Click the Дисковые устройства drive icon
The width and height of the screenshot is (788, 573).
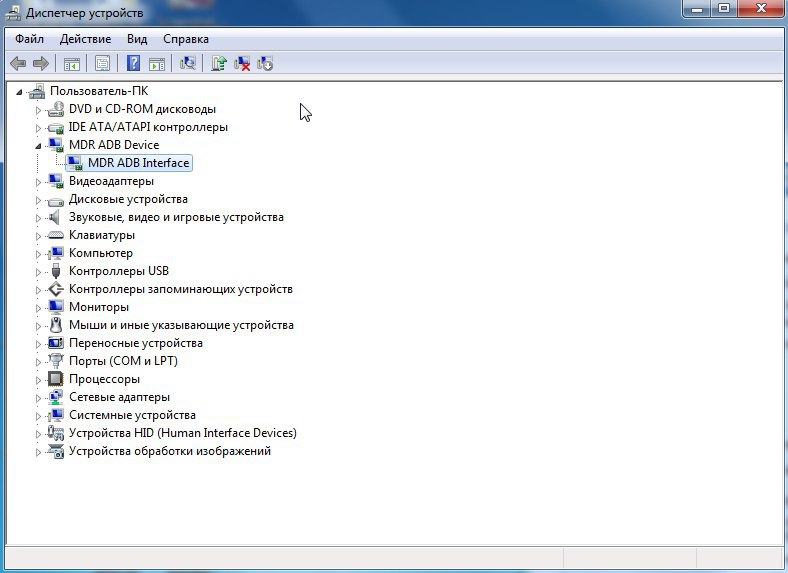56,201
